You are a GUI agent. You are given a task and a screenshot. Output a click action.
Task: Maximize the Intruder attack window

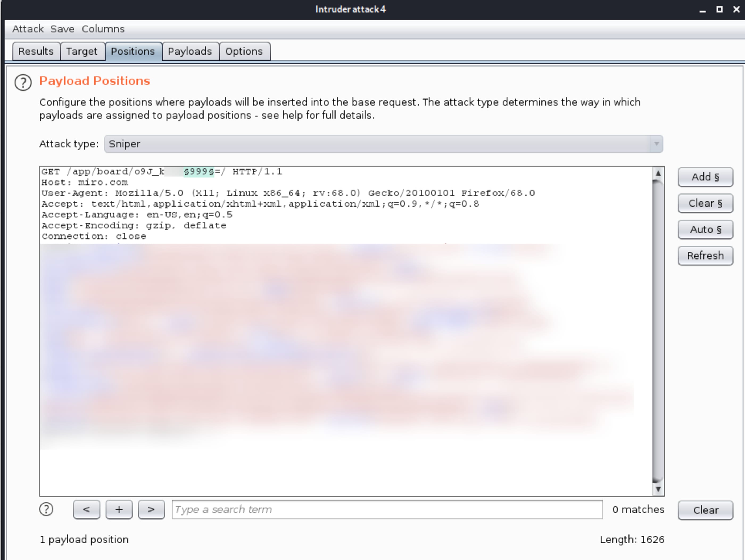pyautogui.click(x=719, y=9)
